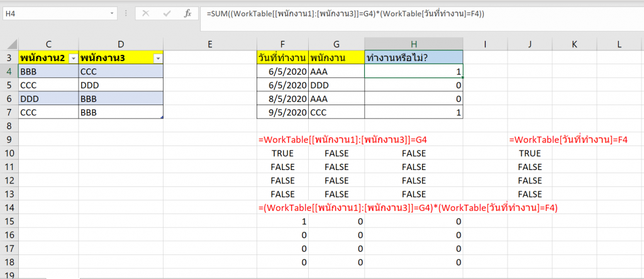
Task: Open filter dropdown for พนักงาน3 column
Action: coord(158,59)
